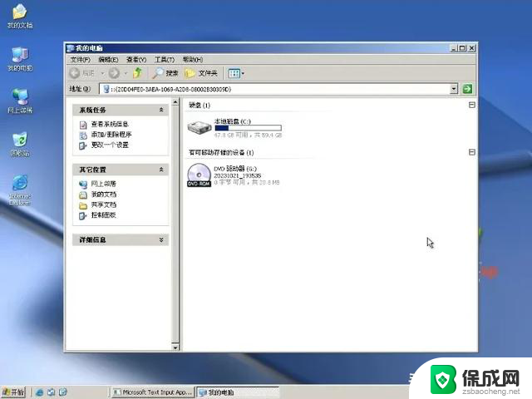Image resolution: width=532 pixels, height=399 pixels.
Task: Switch to 我的电脑 taskbar button
Action: [238, 392]
